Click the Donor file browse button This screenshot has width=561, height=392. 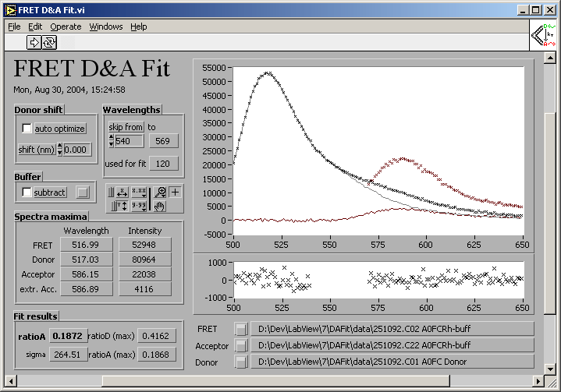tap(242, 362)
